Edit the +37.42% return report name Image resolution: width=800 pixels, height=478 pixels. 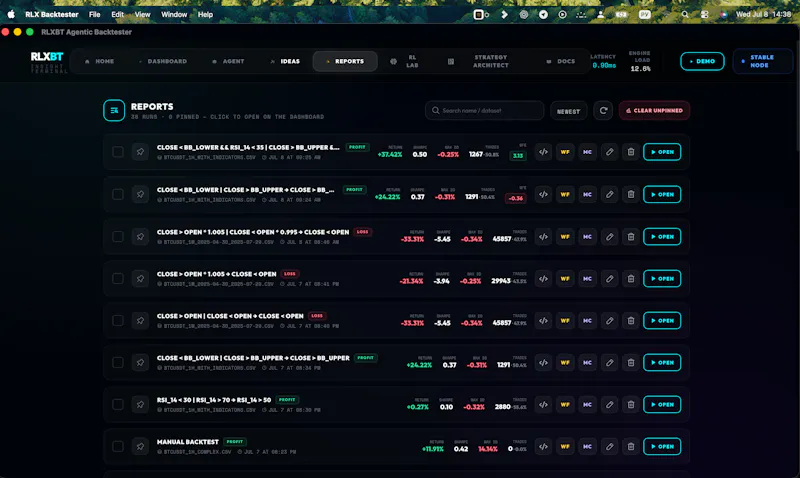[609, 152]
